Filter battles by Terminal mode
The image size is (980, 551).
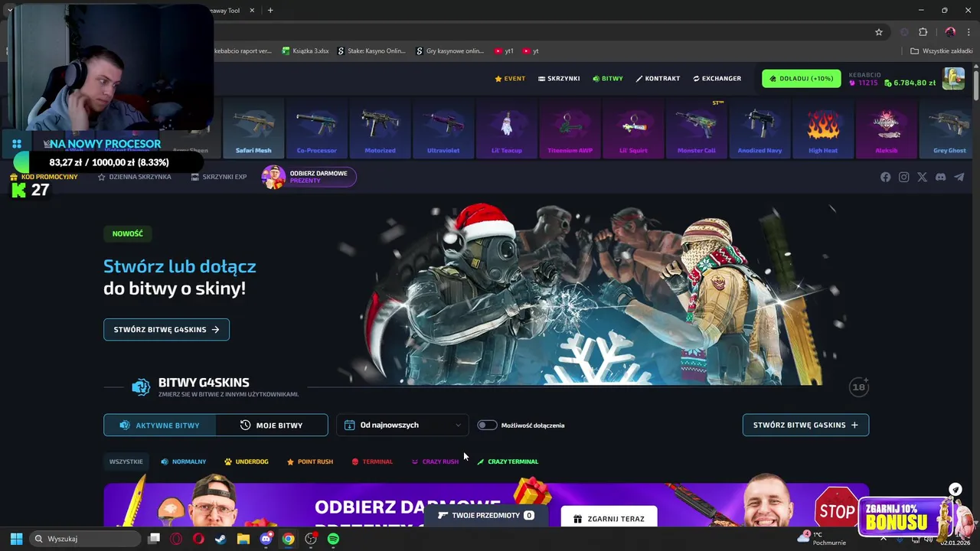(372, 461)
